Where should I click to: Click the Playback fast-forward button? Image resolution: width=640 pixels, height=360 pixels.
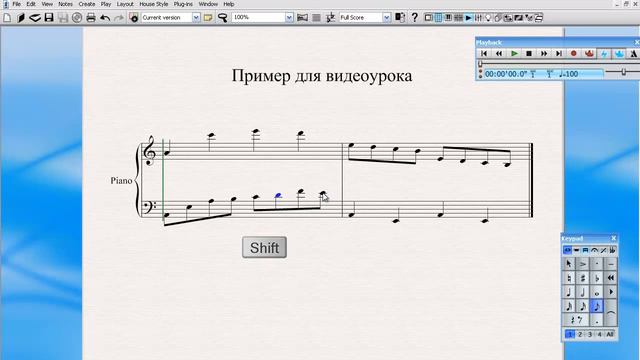click(544, 53)
